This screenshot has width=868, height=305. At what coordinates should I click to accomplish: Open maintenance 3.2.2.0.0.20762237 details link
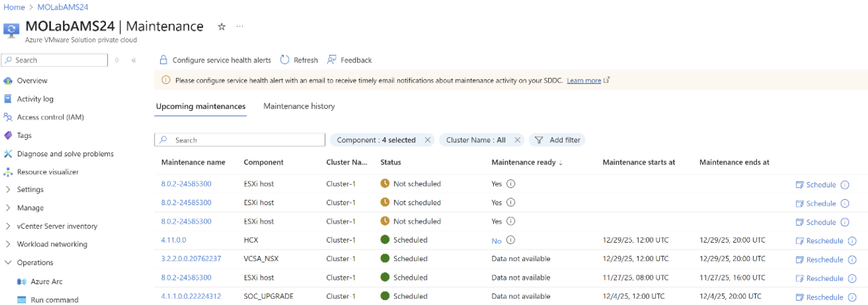(191, 258)
